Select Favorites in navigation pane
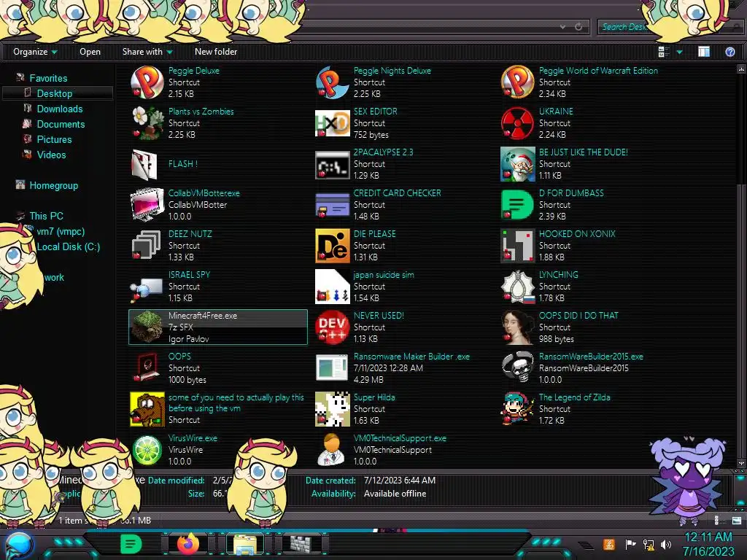Viewport: 747px width, 560px height. (x=48, y=78)
